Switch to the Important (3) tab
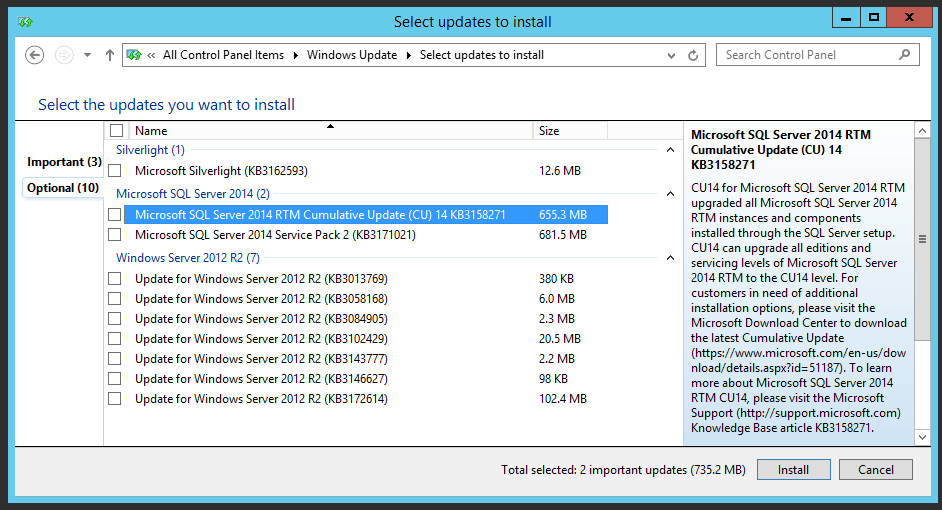Image resolution: width=942 pixels, height=510 pixels. coord(64,162)
